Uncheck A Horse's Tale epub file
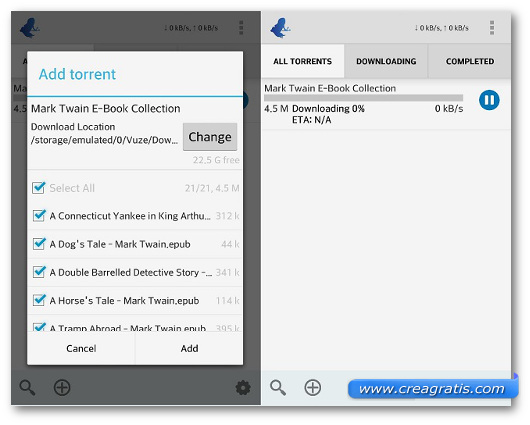This screenshot has width=530, height=425. click(39, 300)
